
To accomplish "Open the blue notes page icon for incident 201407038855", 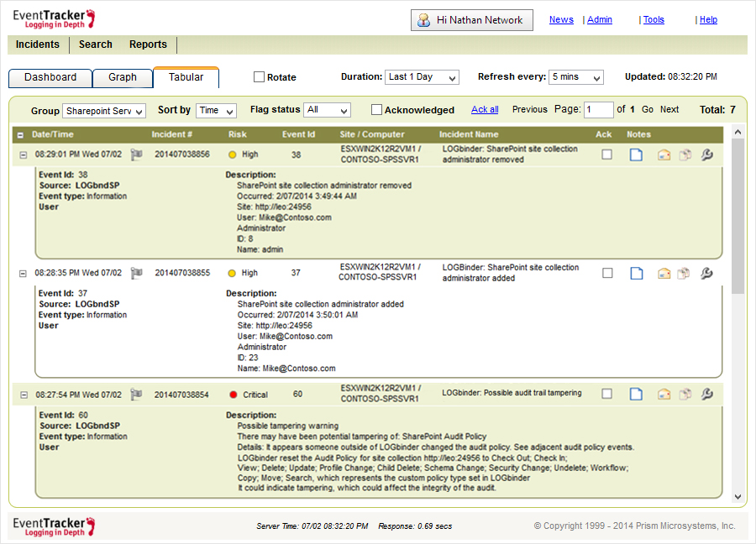I will tap(637, 273).
